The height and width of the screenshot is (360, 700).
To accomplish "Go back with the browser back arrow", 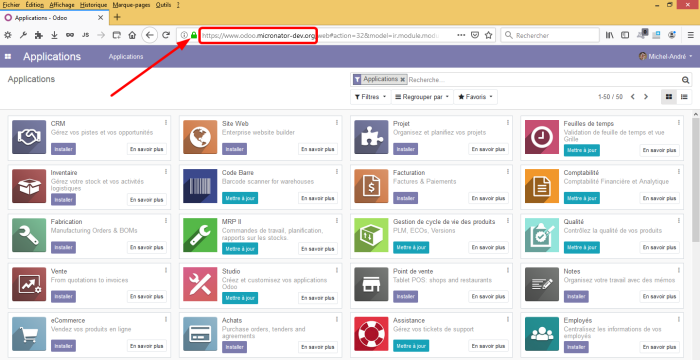I will (x=150, y=35).
